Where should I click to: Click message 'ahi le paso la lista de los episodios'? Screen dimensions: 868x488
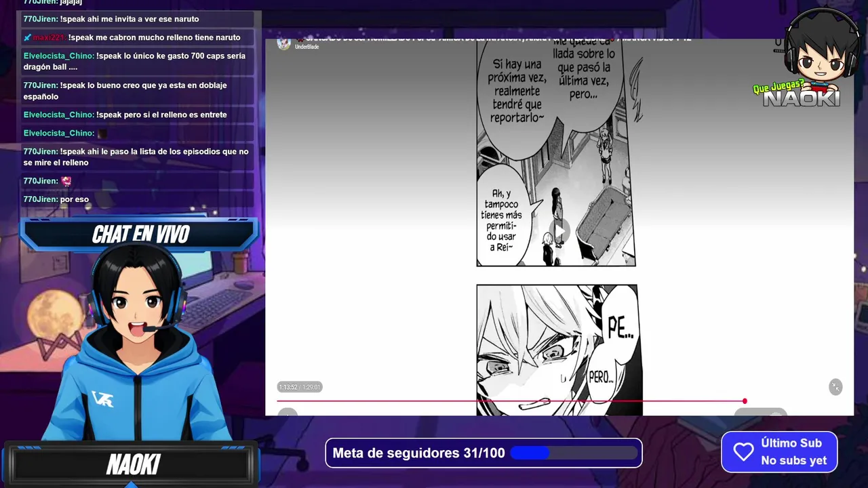[x=136, y=157]
